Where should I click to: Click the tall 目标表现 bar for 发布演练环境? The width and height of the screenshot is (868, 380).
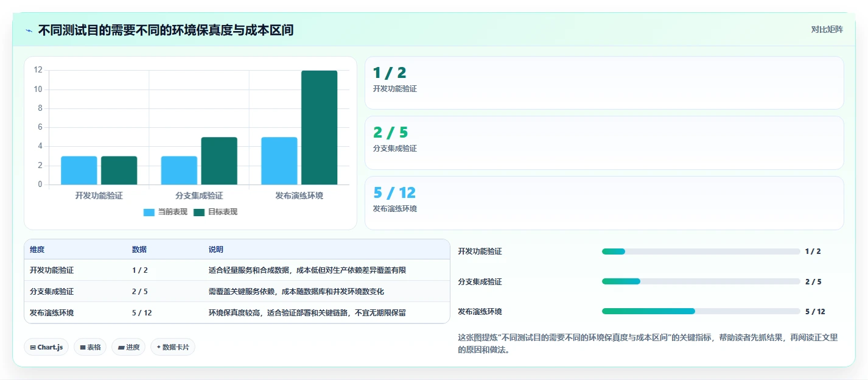[x=319, y=127]
